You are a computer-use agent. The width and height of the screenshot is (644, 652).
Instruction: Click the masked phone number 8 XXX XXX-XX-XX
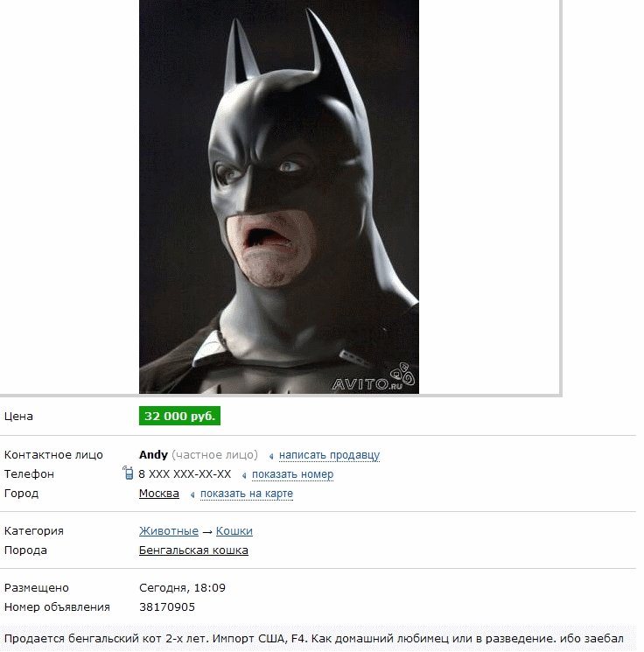[x=185, y=474]
